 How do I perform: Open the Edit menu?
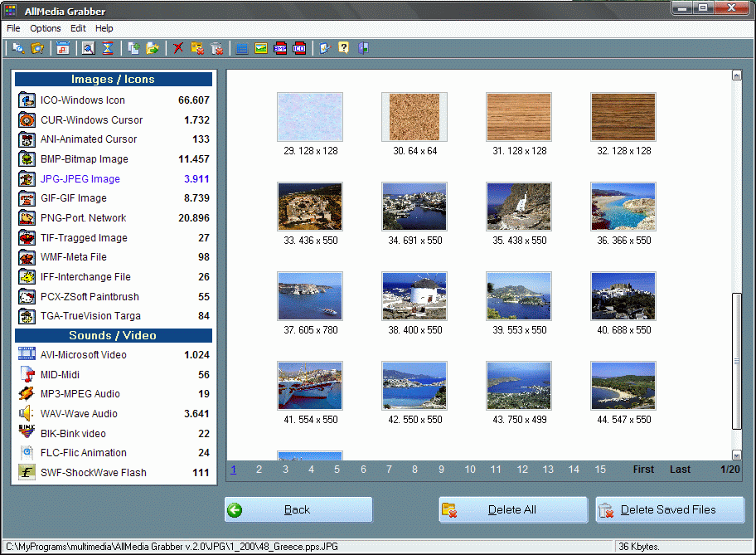coord(78,28)
